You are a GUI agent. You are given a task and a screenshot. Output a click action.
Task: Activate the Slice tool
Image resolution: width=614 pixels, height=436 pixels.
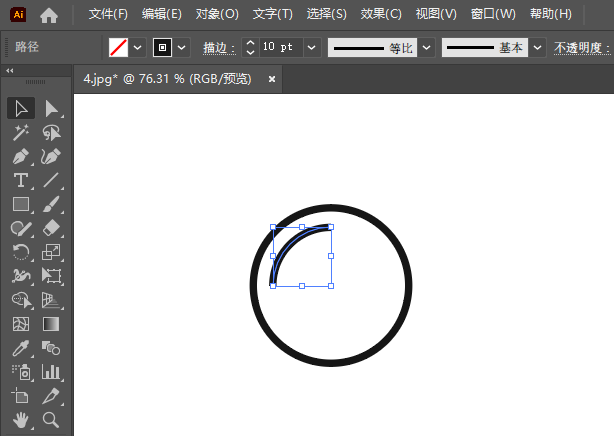click(51, 396)
